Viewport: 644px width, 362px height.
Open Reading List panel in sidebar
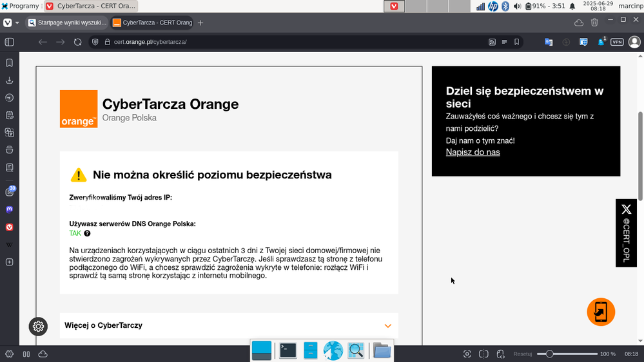coord(10,167)
